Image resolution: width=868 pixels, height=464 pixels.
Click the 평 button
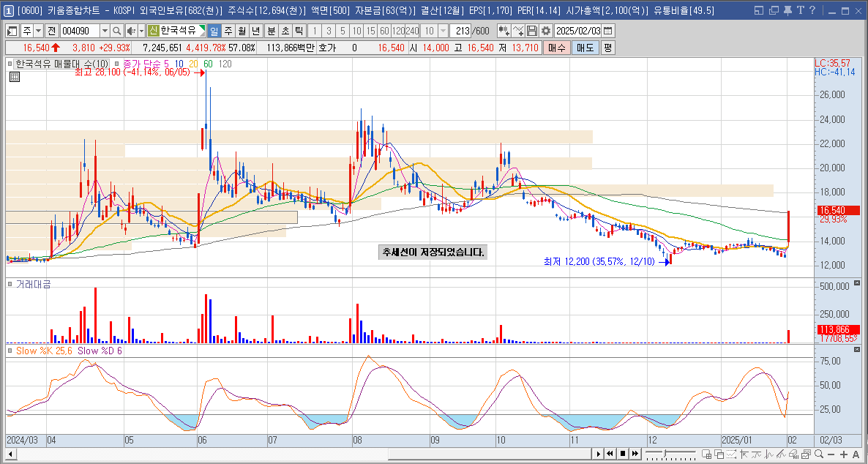[608, 48]
